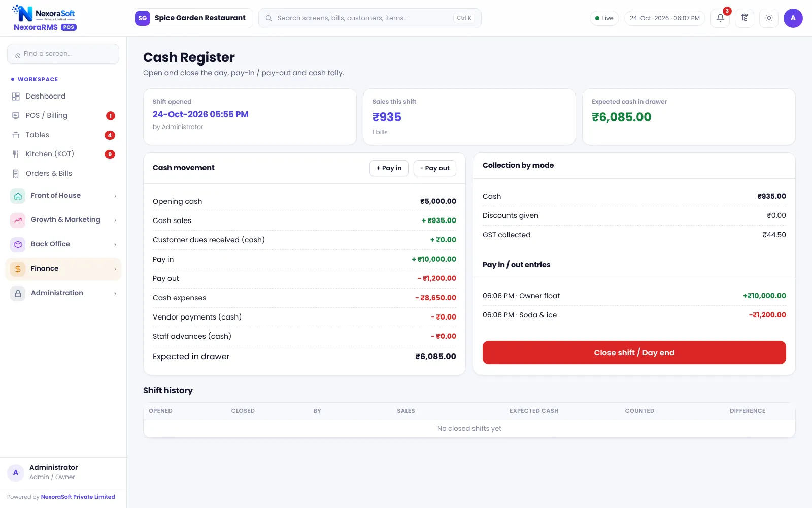812x508 pixels.
Task: Click Close shift / Day end
Action: click(634, 353)
